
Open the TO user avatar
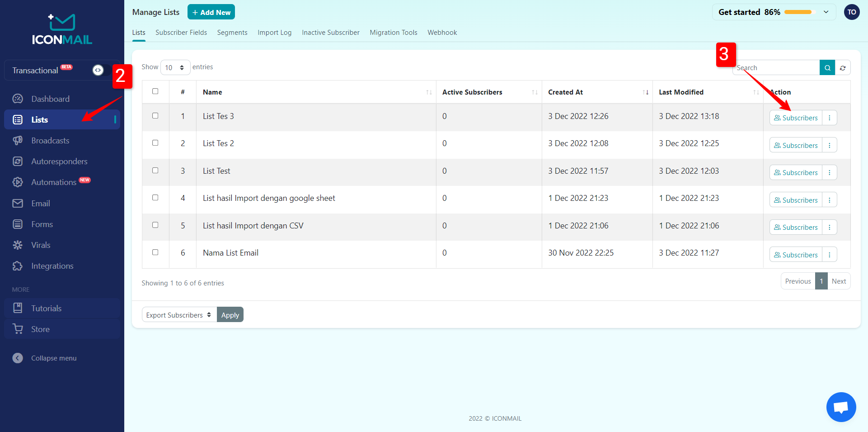(x=852, y=12)
